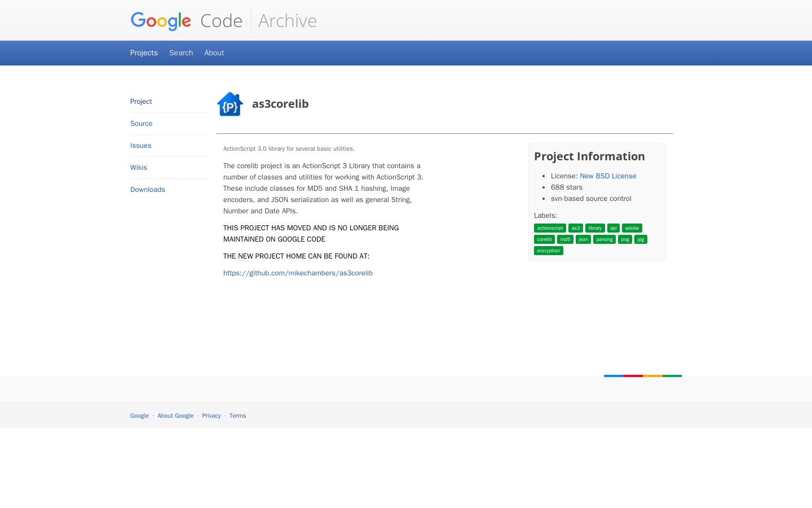The width and height of the screenshot is (812, 508).
Task: Click the "688 stars" text
Action: pos(567,187)
